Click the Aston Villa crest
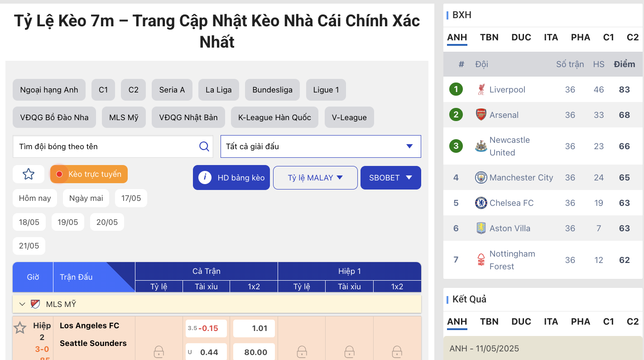Viewport: 644px width, 360px height. 481,228
